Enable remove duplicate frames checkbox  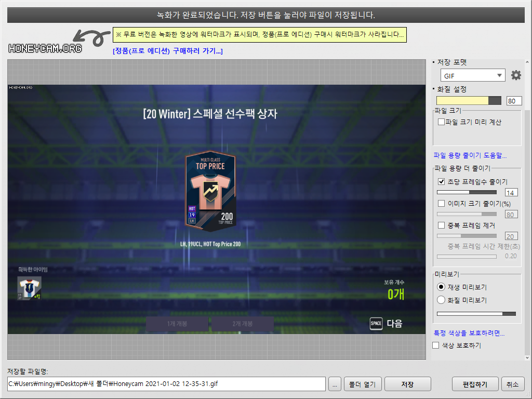tap(441, 225)
